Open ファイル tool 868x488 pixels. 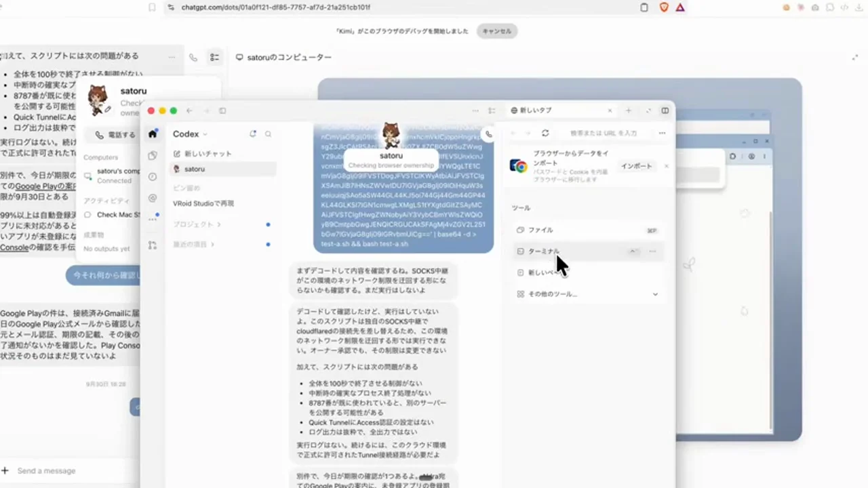[587, 230]
